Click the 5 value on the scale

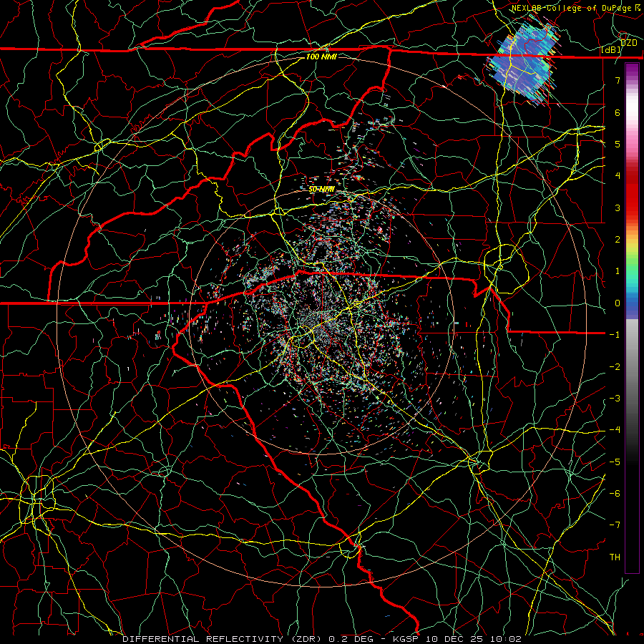click(x=618, y=144)
